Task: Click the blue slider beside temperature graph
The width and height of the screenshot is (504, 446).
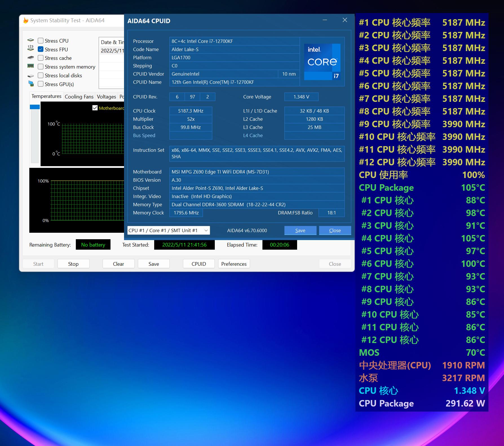Action: pyautogui.click(x=35, y=107)
